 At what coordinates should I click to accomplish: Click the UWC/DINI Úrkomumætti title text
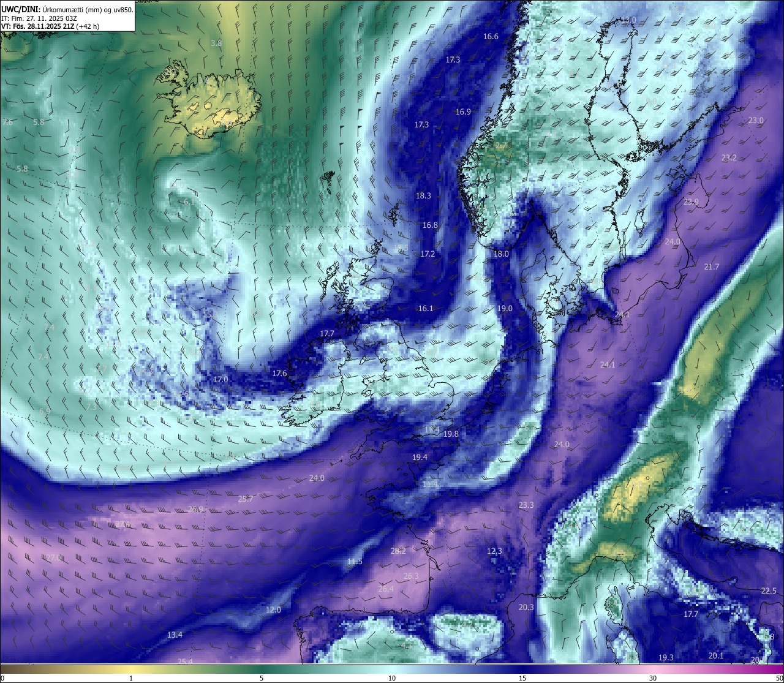point(67,9)
